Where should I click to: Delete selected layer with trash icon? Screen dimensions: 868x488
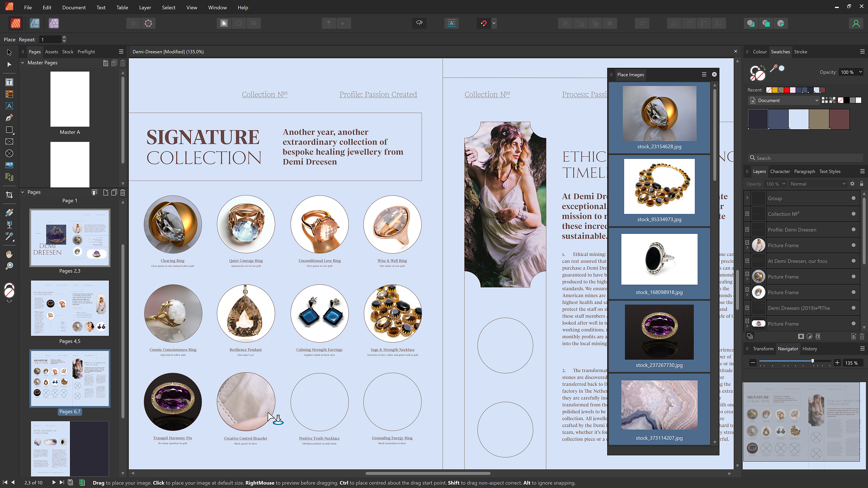point(862,336)
